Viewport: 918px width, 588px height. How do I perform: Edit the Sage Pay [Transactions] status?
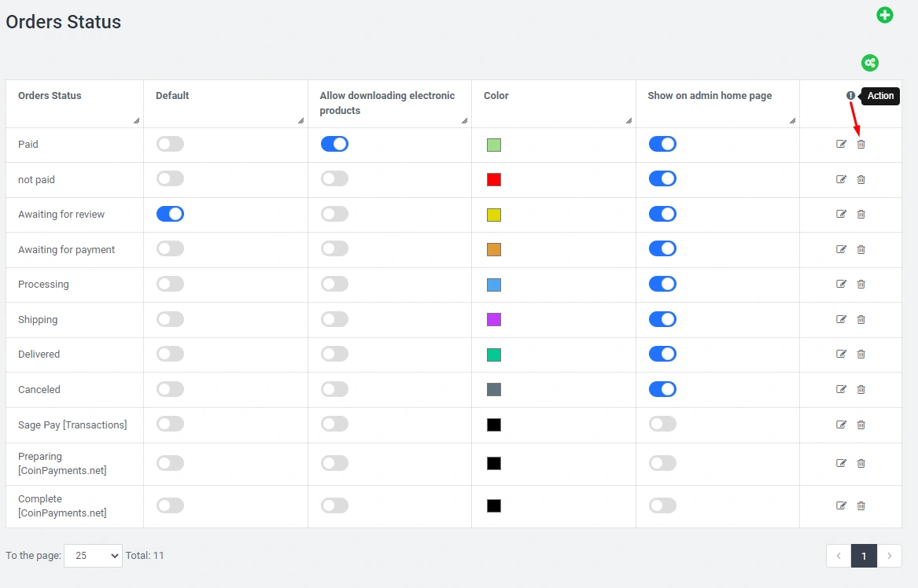[x=841, y=424]
